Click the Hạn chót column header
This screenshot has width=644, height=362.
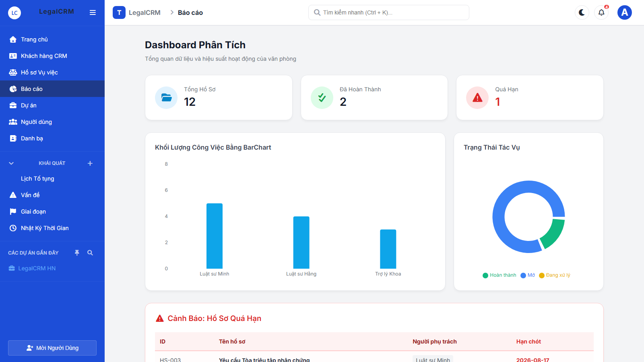click(528, 341)
